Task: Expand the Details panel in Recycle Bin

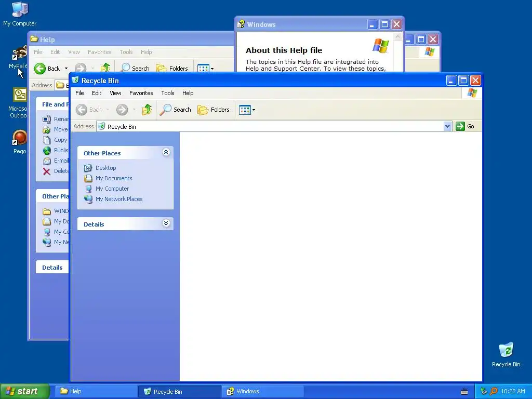Action: (x=166, y=223)
